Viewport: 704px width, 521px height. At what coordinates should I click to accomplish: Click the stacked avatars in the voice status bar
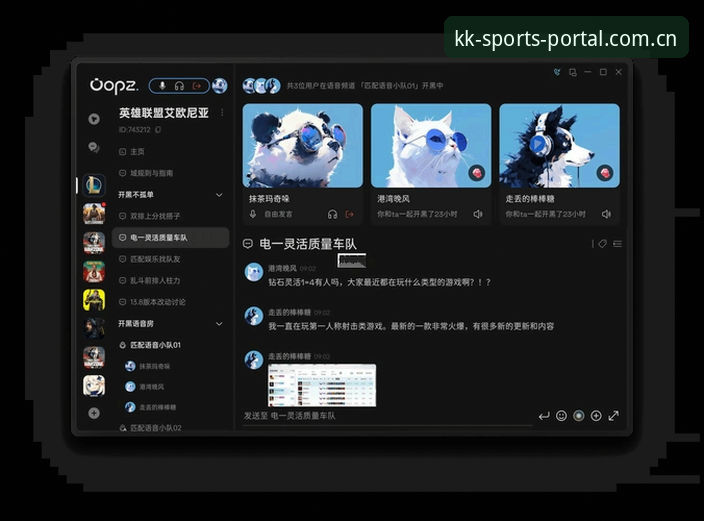[x=261, y=85]
